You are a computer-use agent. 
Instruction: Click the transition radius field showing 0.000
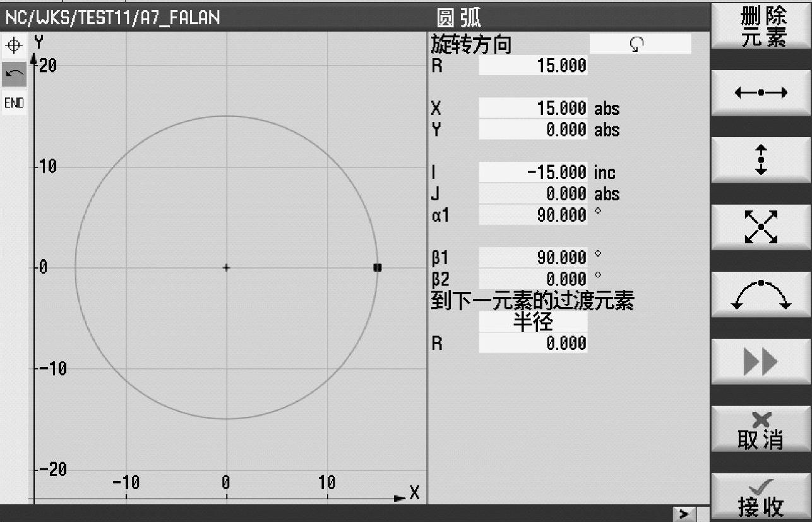tap(533, 344)
